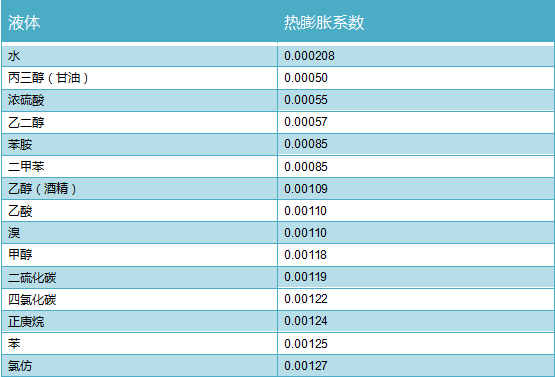Select the 正庚烷 row label
This screenshot has height=377, width=555.
click(139, 321)
